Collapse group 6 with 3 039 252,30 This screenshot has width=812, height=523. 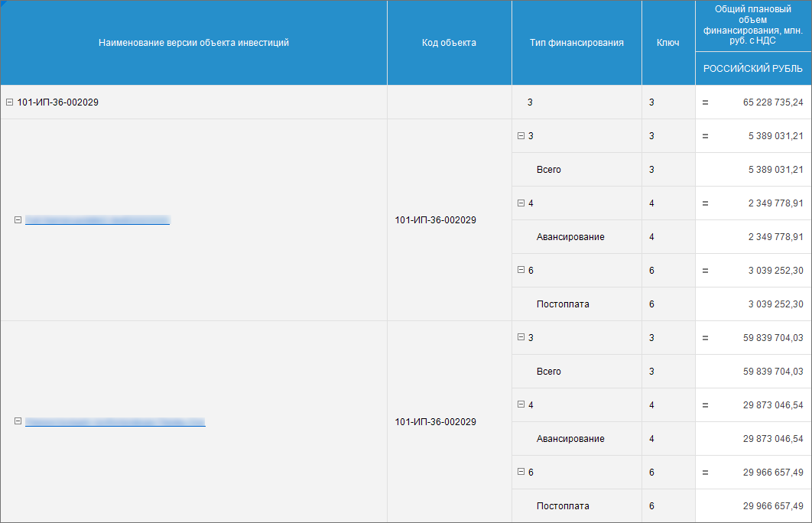[521, 270]
